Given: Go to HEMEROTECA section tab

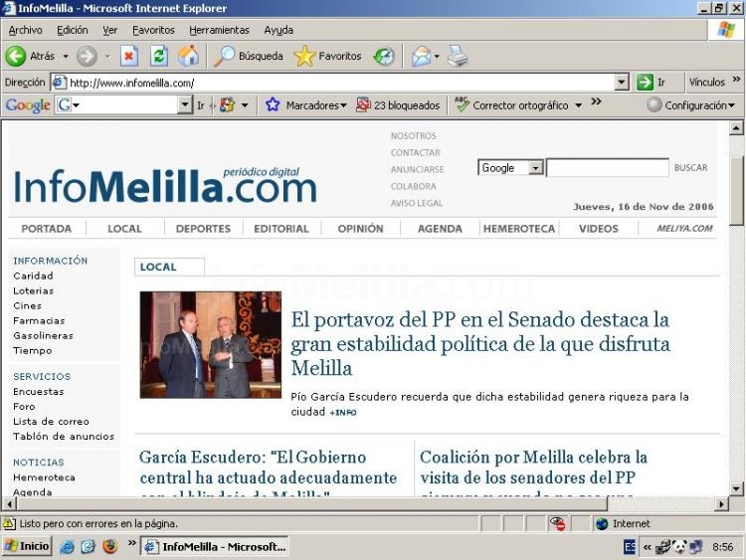Looking at the screenshot, I should pos(519,229).
